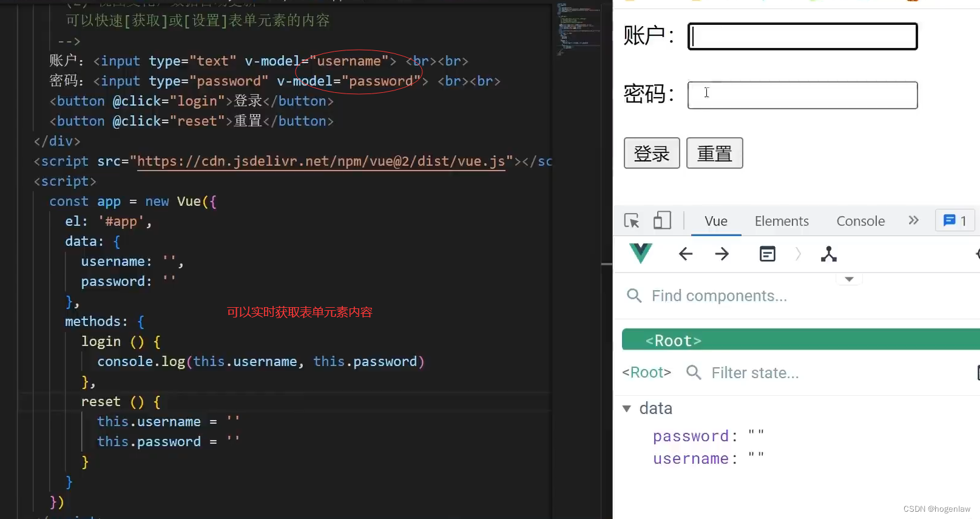Click the small pane split dropdown arrow
The height and width of the screenshot is (519, 980).
850,279
